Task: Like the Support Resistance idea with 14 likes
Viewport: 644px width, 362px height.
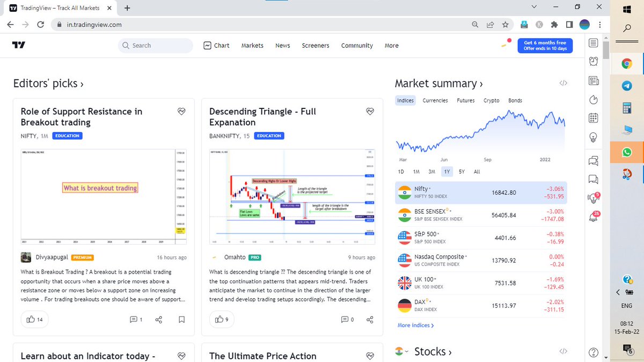Action: (x=34, y=320)
